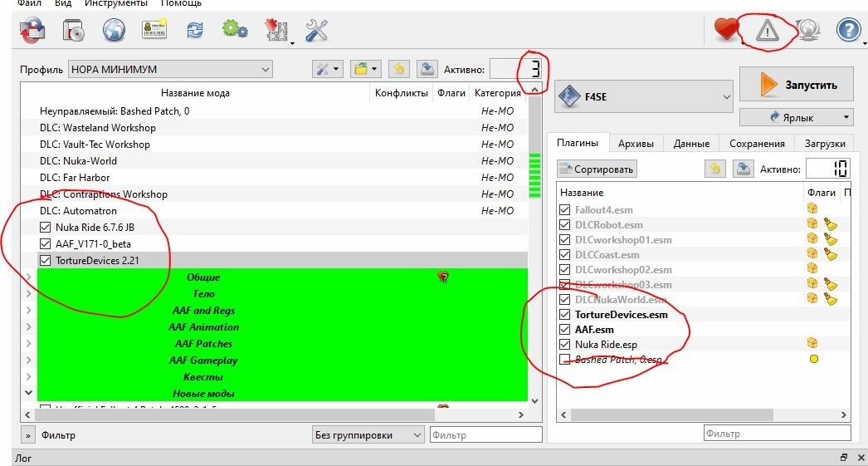Click the heart flag in Общие row
Screen dimensions: 868x466
[443, 277]
